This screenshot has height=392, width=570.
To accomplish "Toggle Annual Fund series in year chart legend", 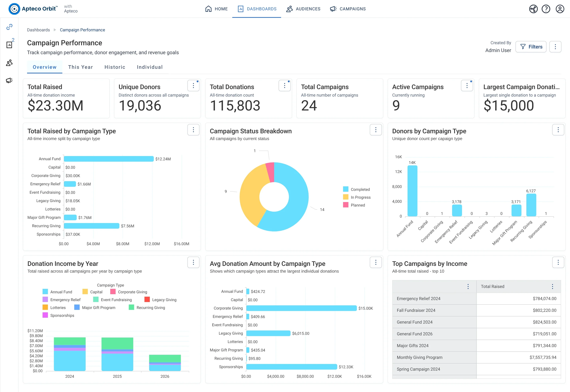I will [x=57, y=292].
